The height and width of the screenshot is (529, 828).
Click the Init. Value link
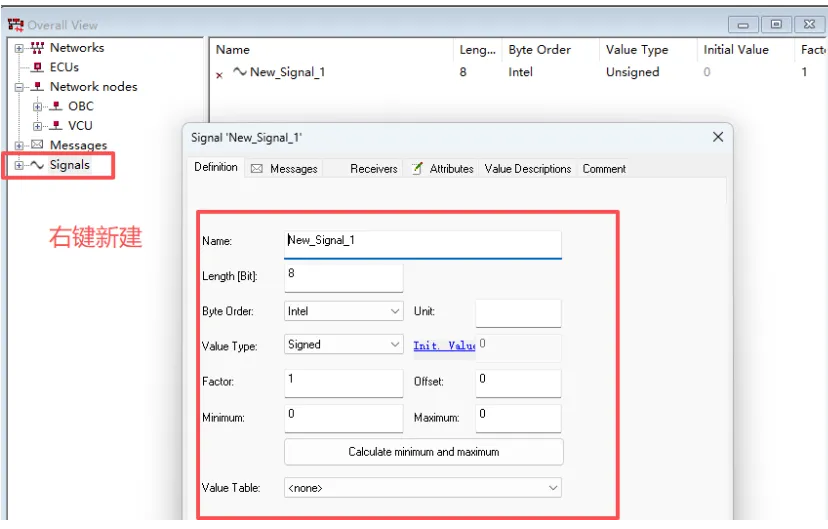click(444, 346)
